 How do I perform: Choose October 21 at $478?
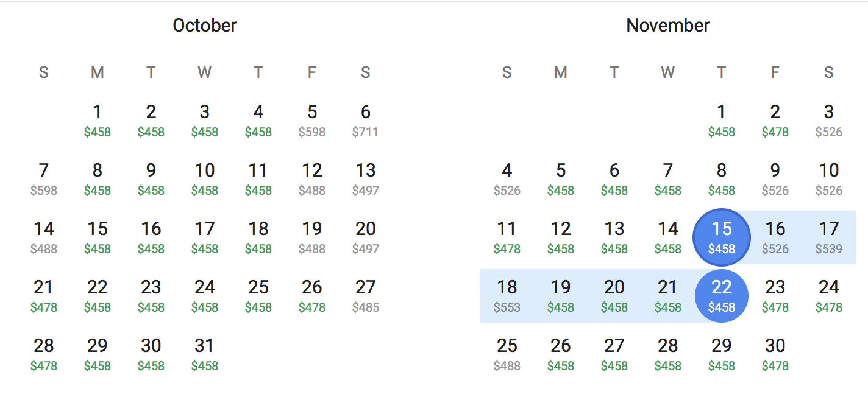(x=43, y=296)
